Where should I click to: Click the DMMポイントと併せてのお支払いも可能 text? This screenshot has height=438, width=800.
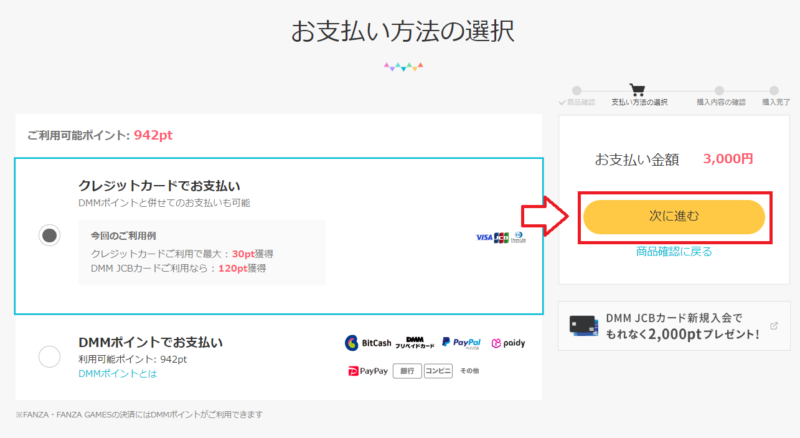(164, 203)
